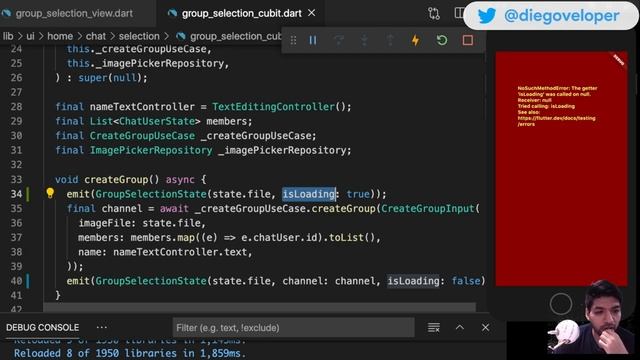Screen dimensions: 640x360
Task: Click the Twitter bird logo
Action: [487, 16]
